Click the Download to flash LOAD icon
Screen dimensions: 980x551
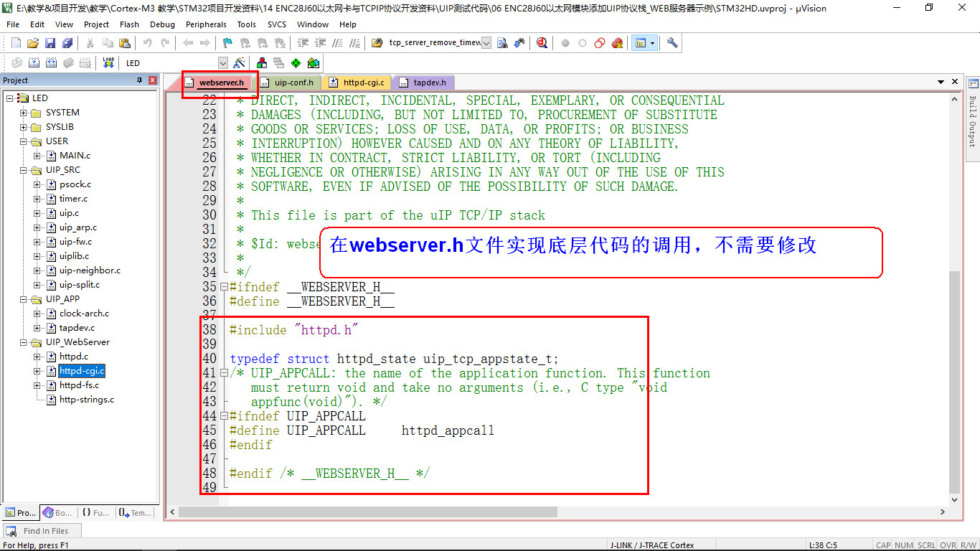108,63
